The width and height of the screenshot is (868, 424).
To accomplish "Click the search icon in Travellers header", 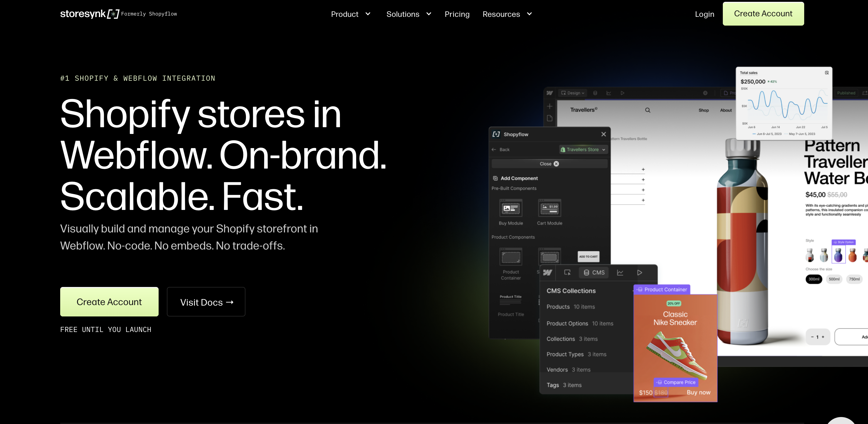I will coord(648,110).
